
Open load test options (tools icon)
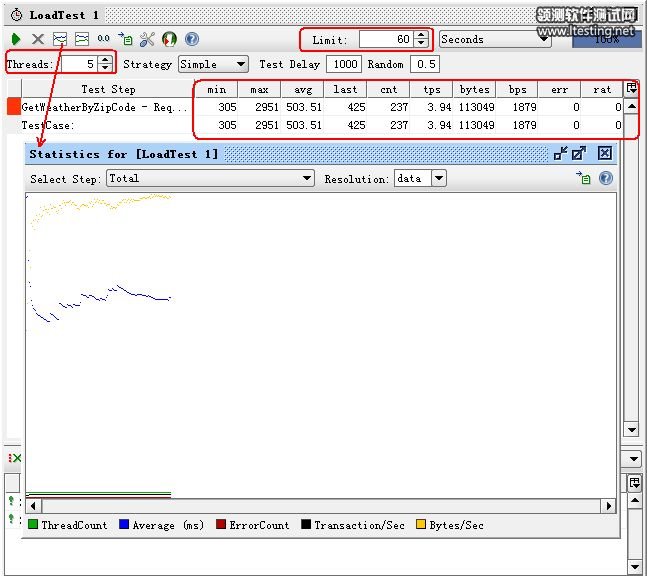click(x=147, y=39)
